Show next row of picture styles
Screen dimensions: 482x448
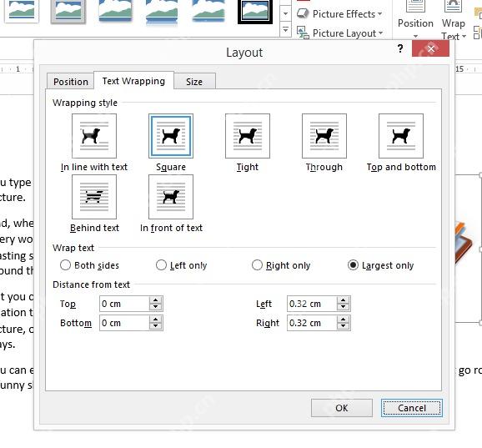pyautogui.click(x=285, y=13)
